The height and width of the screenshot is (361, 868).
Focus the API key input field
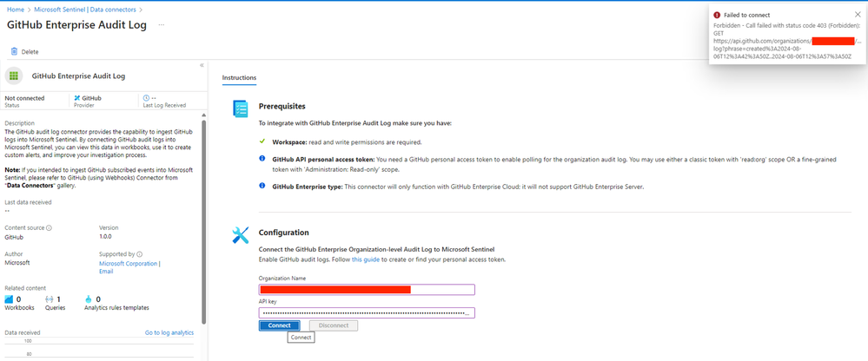pos(367,313)
